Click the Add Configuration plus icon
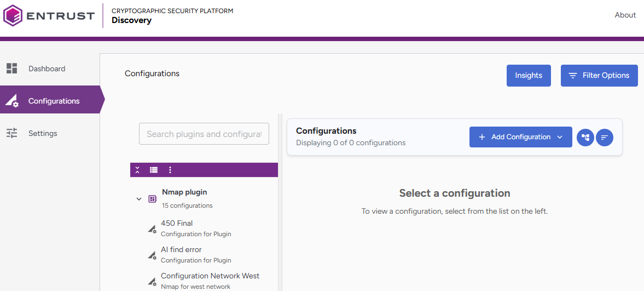644x291 pixels. [482, 138]
